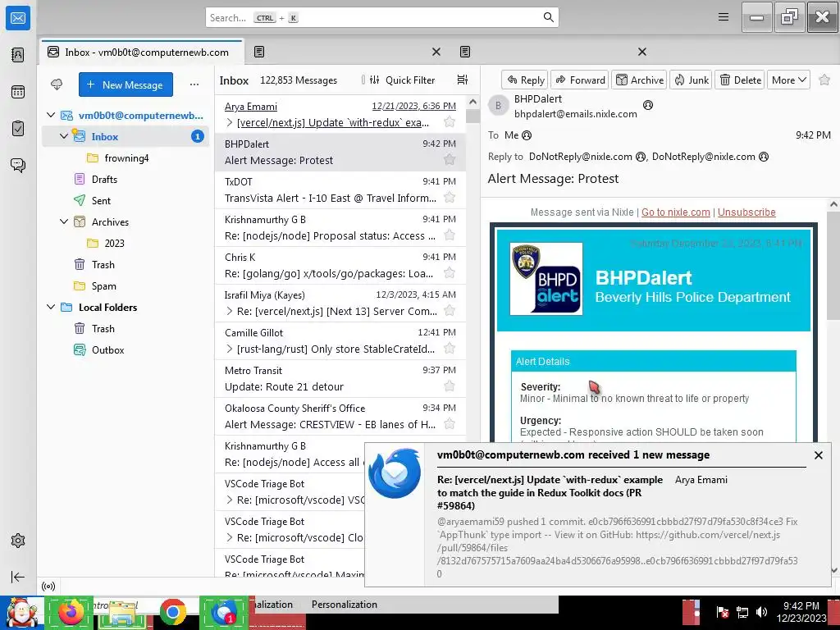The width and height of the screenshot is (840, 630).
Task: Follow the Go to nixle.com link
Action: point(676,212)
